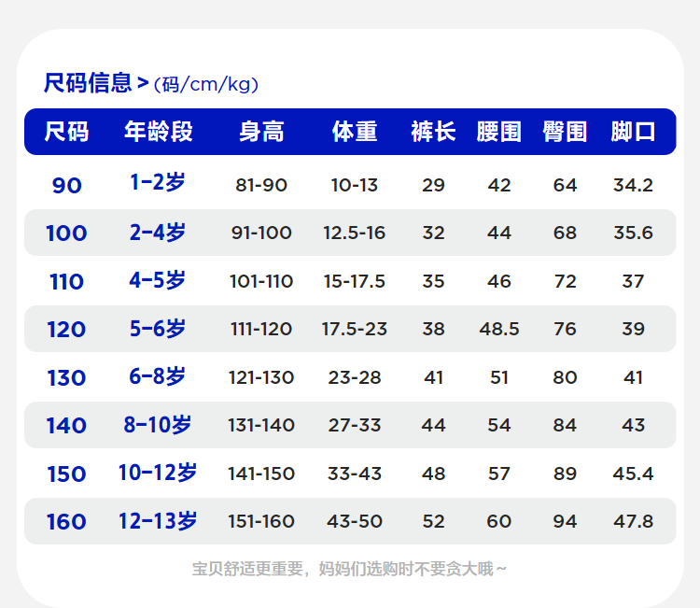
Task: Click the 1-2岁 age range
Action: tap(158, 182)
